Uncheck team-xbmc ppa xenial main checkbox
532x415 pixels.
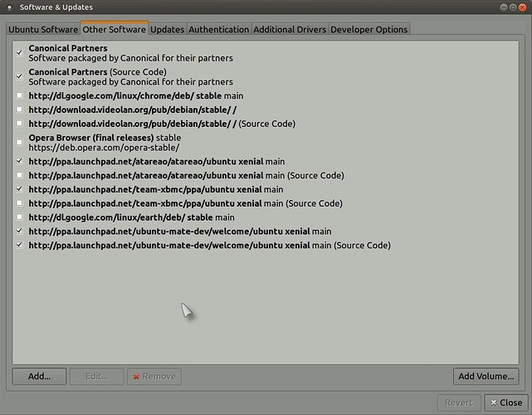[19, 189]
